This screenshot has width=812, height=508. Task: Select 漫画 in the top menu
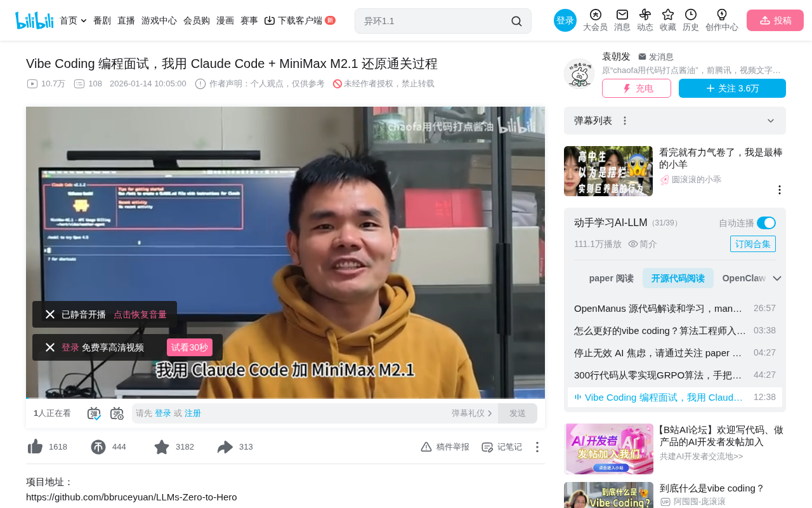click(225, 20)
